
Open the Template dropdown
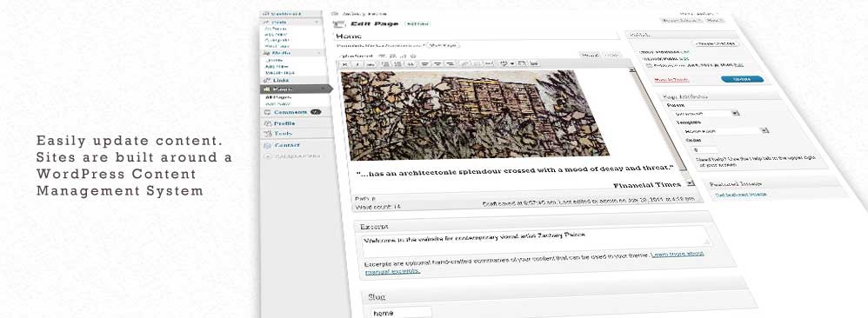pyautogui.click(x=725, y=131)
